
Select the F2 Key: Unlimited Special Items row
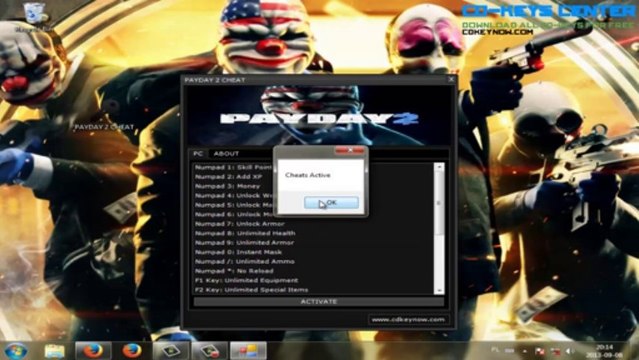pyautogui.click(x=251, y=290)
